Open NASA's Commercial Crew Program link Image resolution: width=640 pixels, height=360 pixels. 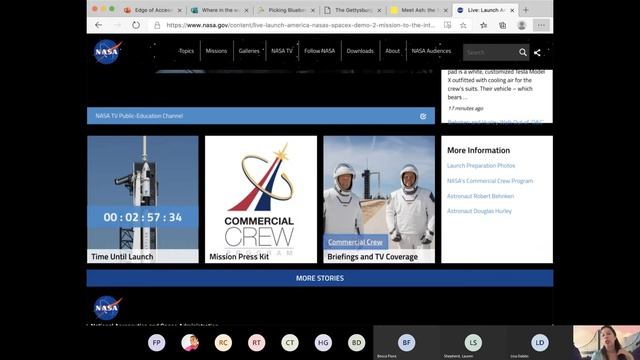click(x=490, y=181)
